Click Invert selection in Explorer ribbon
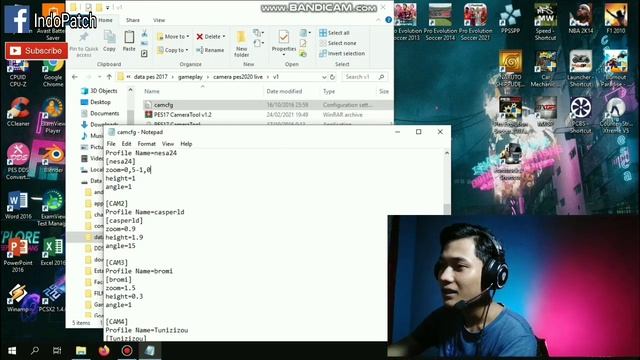Viewport: 640px width, 360px height. click(x=342, y=53)
